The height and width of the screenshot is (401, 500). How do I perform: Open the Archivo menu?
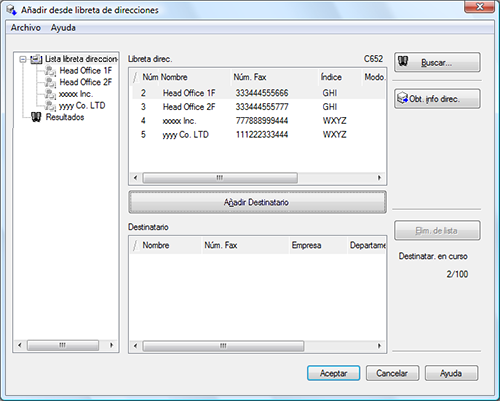pyautogui.click(x=25, y=28)
